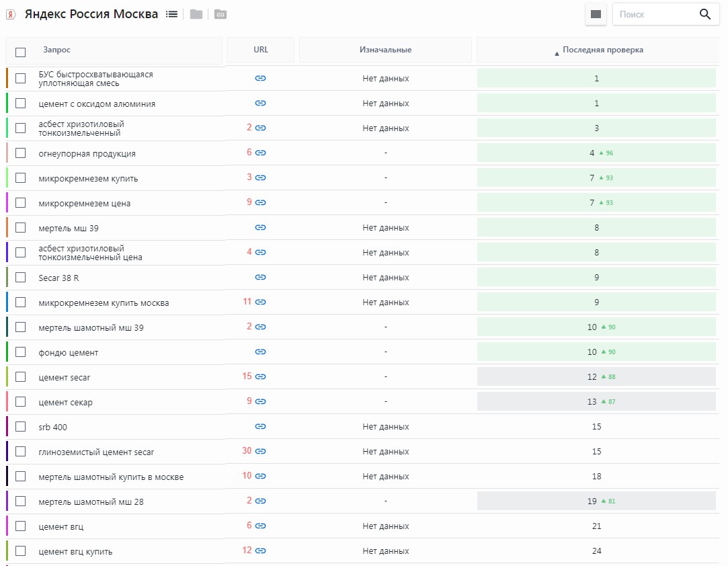Click the Yandex logo icon
The image size is (728, 566).
coord(11,14)
